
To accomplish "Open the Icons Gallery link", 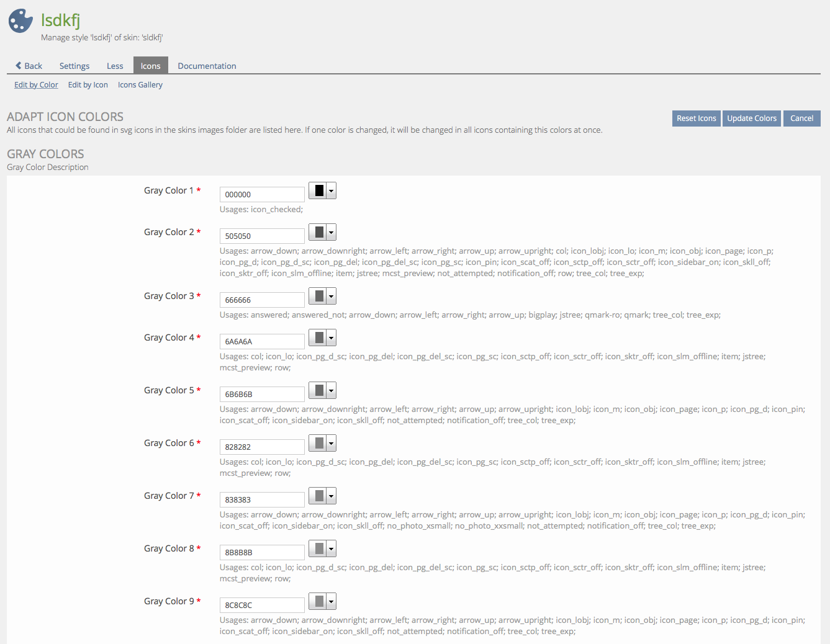I will click(140, 85).
